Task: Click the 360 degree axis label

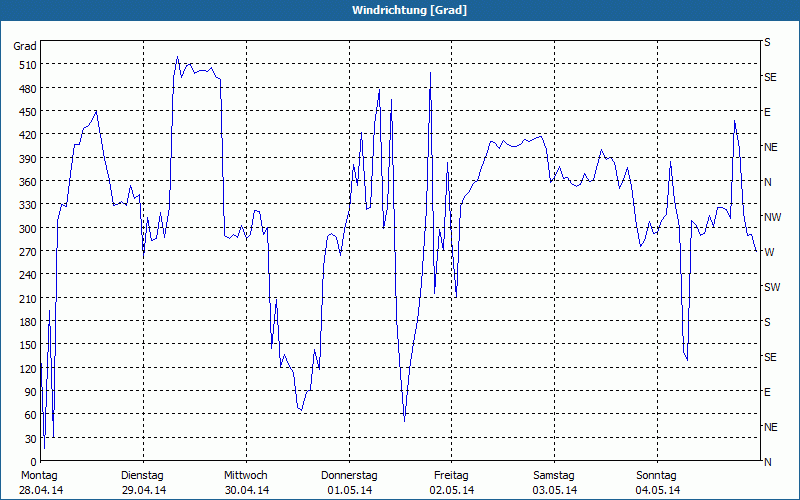Action: [x=28, y=182]
